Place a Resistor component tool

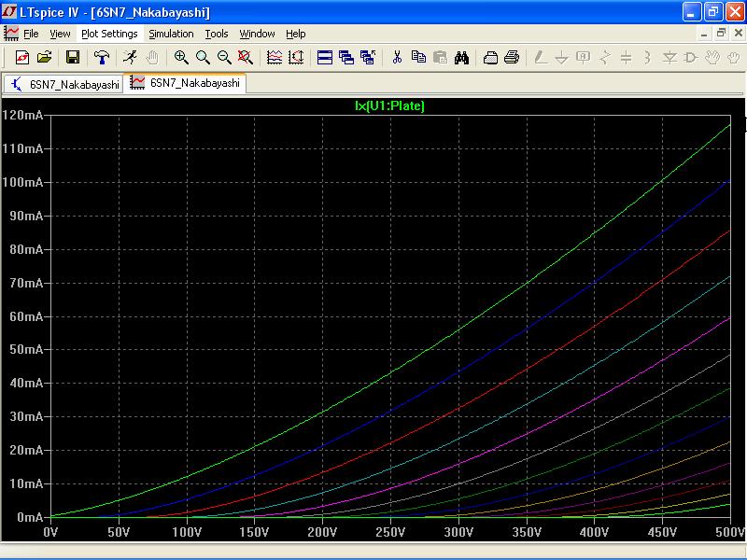pos(605,58)
